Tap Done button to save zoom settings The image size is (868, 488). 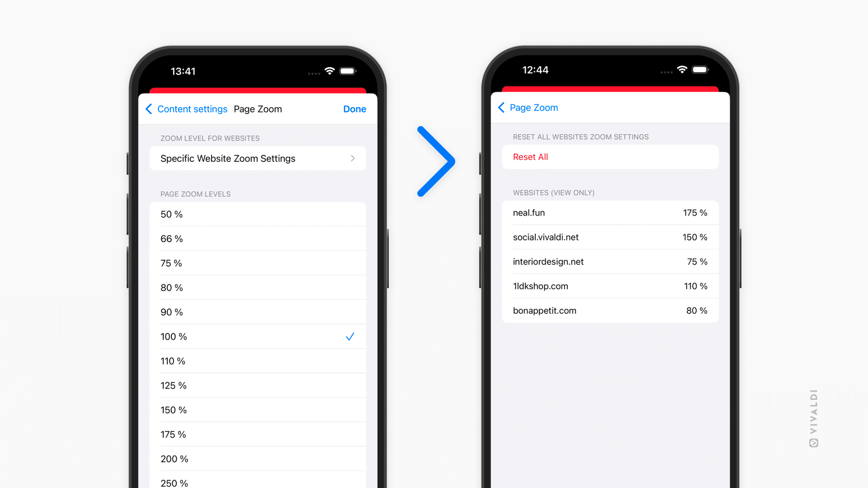[x=355, y=108]
